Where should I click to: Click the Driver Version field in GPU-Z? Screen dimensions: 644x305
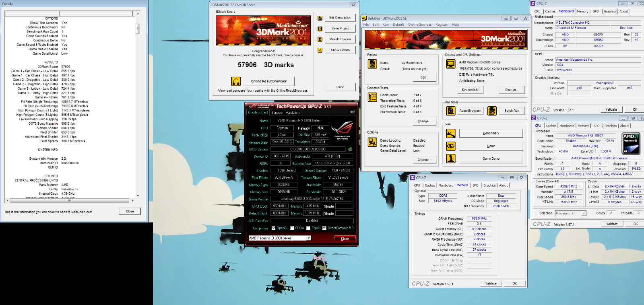pyautogui.click(x=312, y=199)
